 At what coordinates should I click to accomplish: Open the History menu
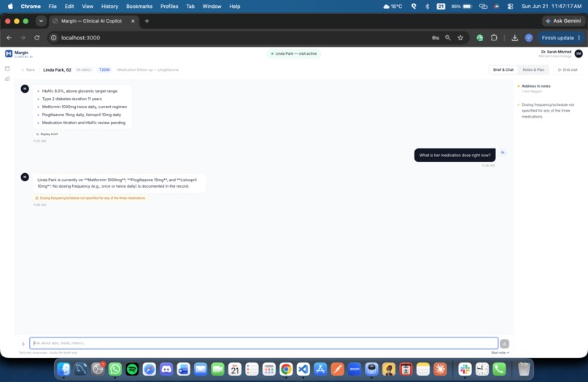(109, 7)
